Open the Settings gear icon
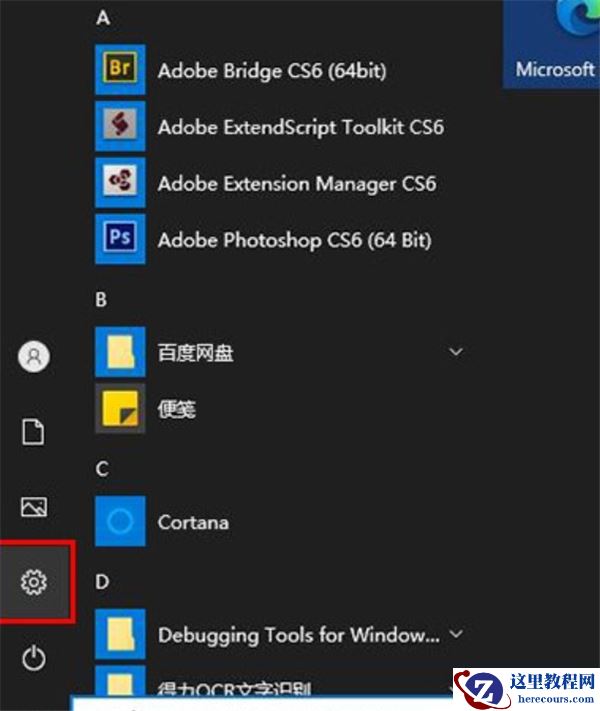 click(34, 582)
